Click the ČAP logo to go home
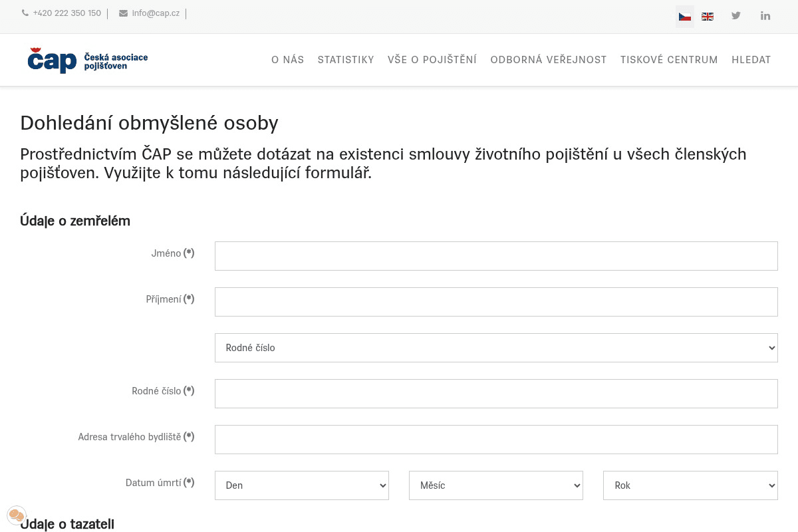The height and width of the screenshot is (532, 798). (88, 60)
